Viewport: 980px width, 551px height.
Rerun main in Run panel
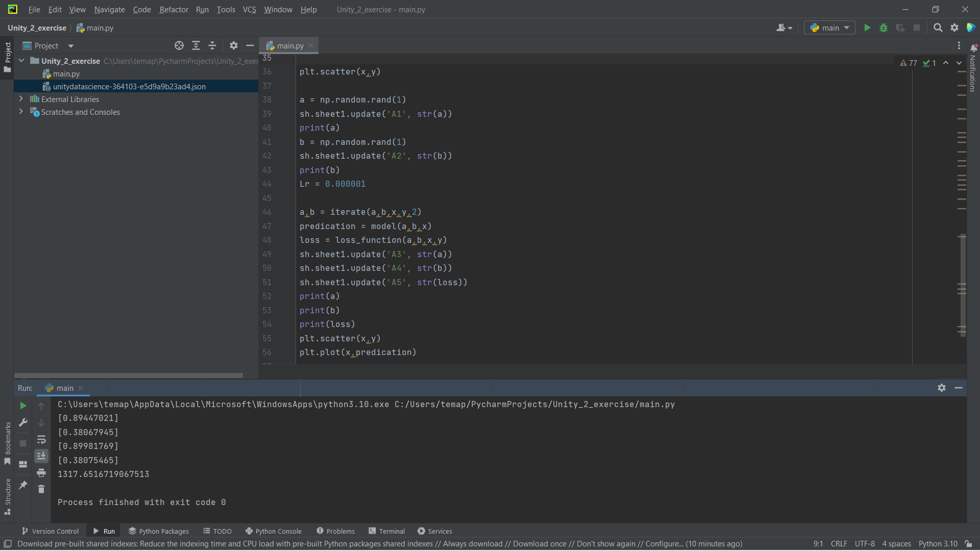click(x=23, y=406)
